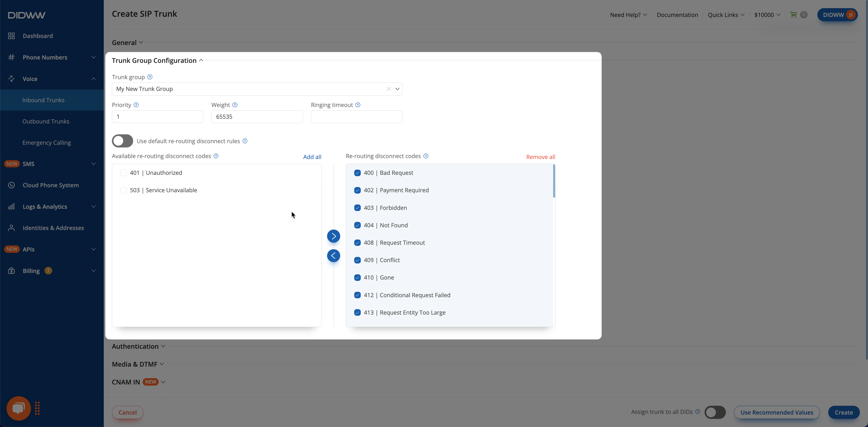Screen dimensions: 868x427
Task: Click the Weight input field
Action: click(x=257, y=117)
